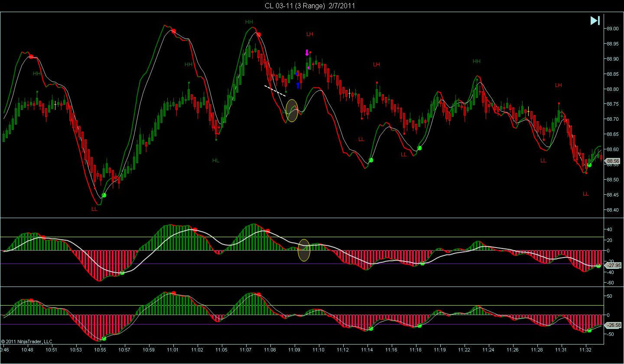Click the 11:24 time axis label
Image resolution: width=624 pixels, height=364 pixels.
click(488, 349)
